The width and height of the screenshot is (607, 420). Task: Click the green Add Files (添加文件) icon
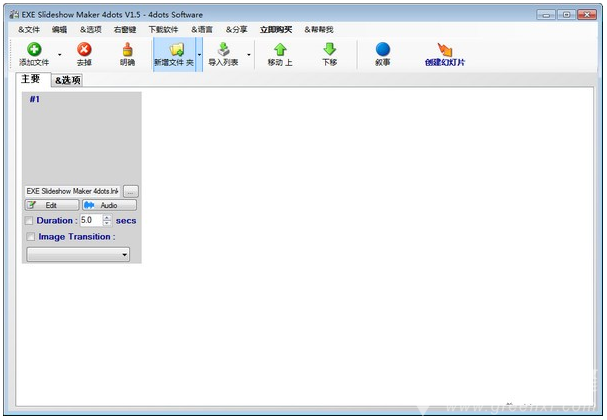pyautogui.click(x=34, y=49)
